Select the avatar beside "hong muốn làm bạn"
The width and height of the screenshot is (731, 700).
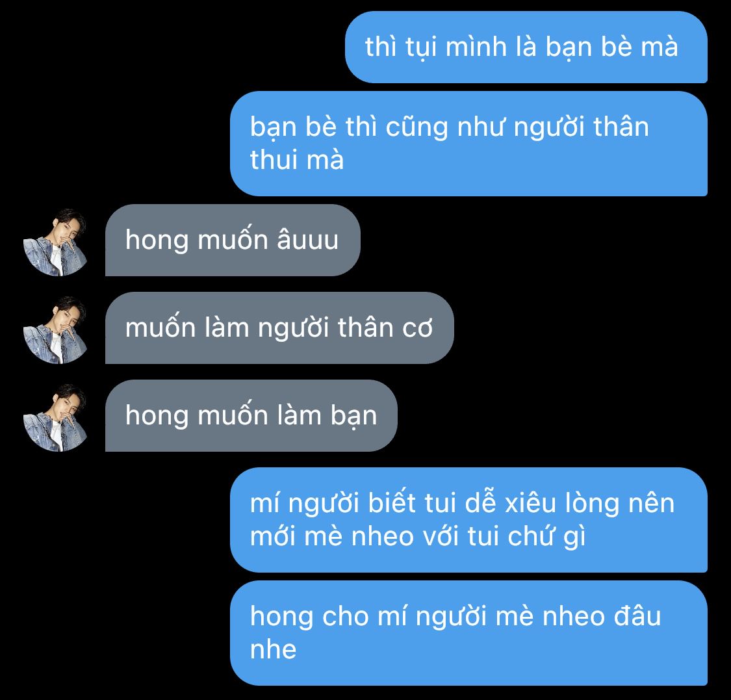55,417
